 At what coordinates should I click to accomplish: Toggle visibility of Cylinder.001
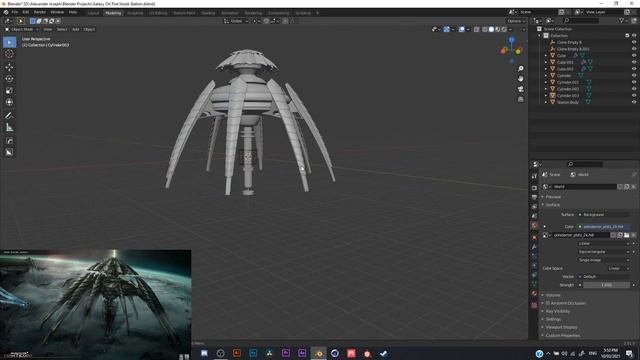pyautogui.click(x=634, y=82)
